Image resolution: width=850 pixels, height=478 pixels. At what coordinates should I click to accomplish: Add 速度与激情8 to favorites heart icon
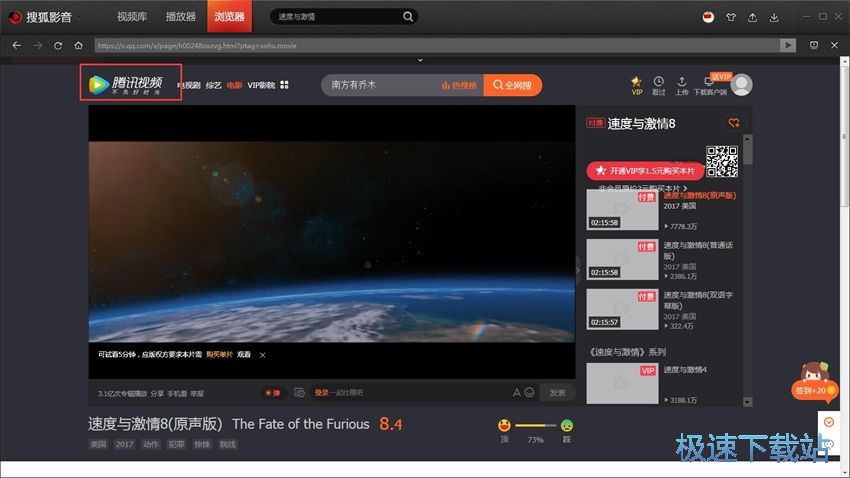pos(734,123)
